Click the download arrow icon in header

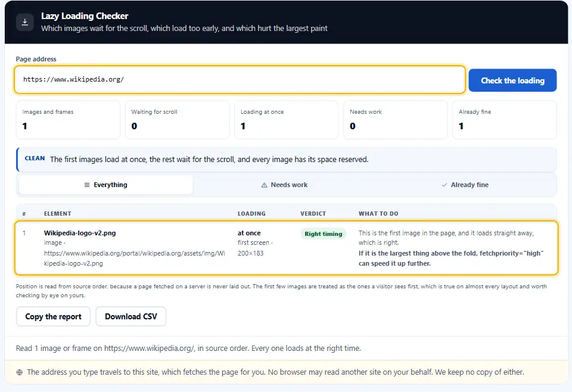25,22
